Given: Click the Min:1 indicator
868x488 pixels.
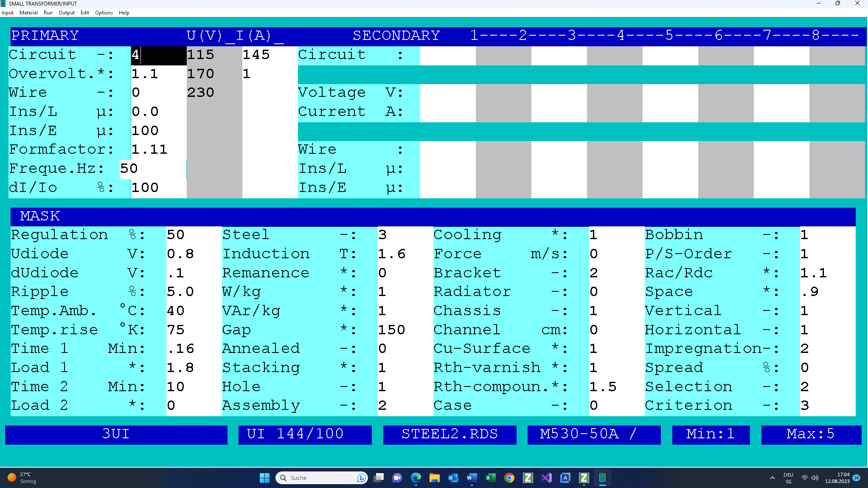Looking at the screenshot, I should coord(711,435).
